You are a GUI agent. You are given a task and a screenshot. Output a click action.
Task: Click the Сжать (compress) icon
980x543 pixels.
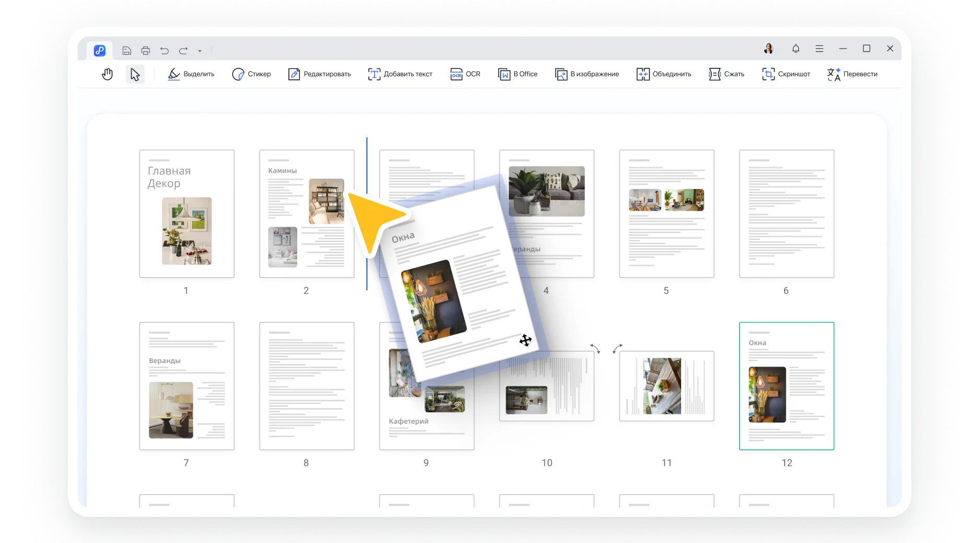click(x=727, y=74)
